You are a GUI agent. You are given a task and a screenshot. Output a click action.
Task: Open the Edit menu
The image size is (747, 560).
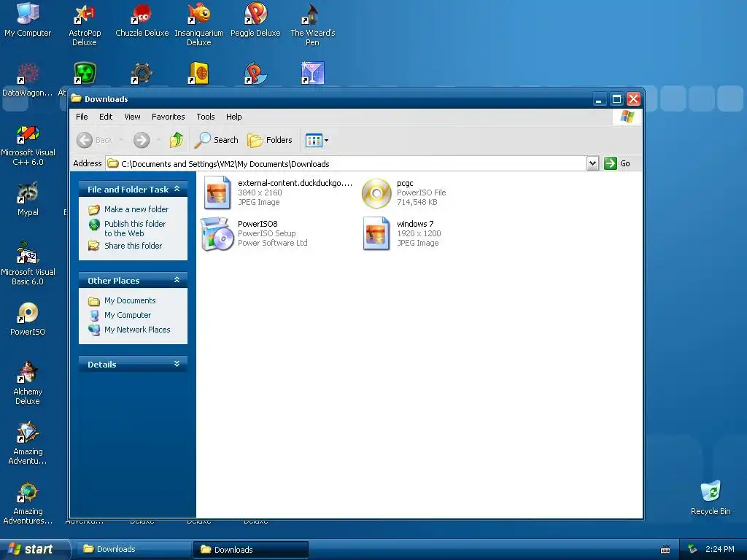106,117
